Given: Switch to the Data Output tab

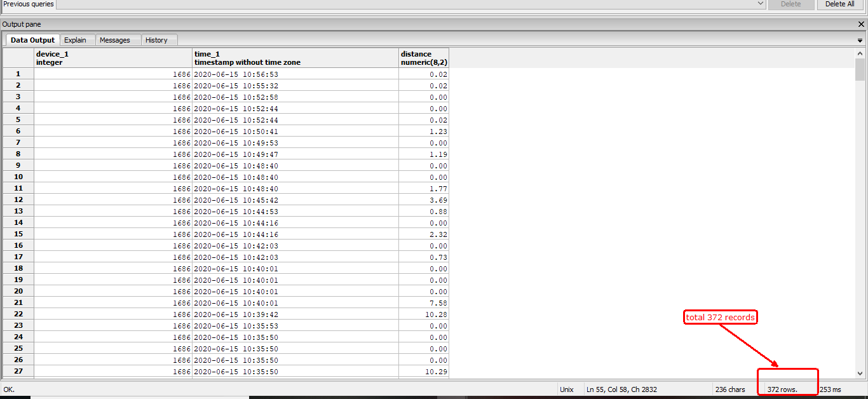Looking at the screenshot, I should point(33,40).
